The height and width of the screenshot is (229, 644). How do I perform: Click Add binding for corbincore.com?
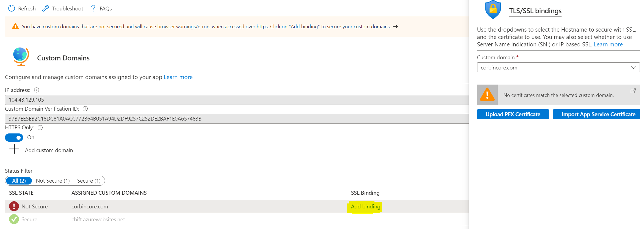pyautogui.click(x=366, y=206)
